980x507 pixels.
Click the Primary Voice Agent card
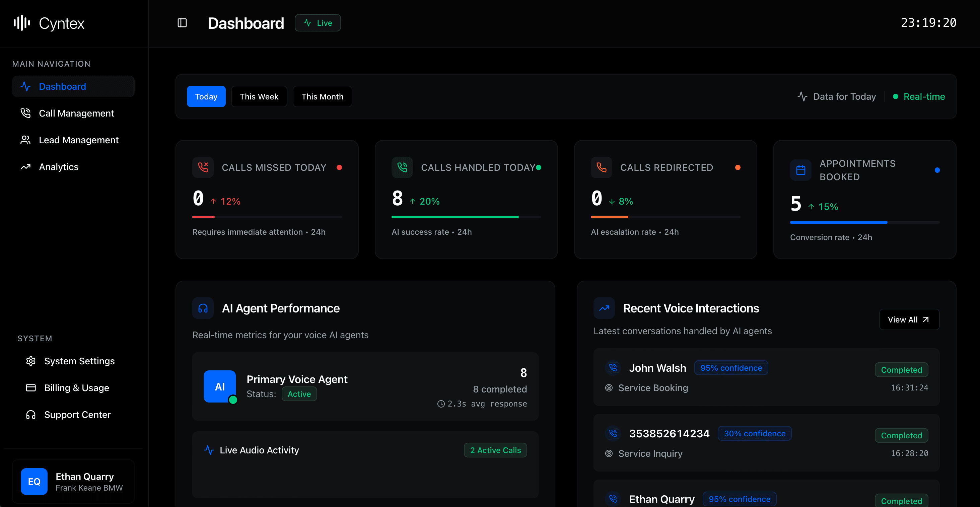point(365,386)
